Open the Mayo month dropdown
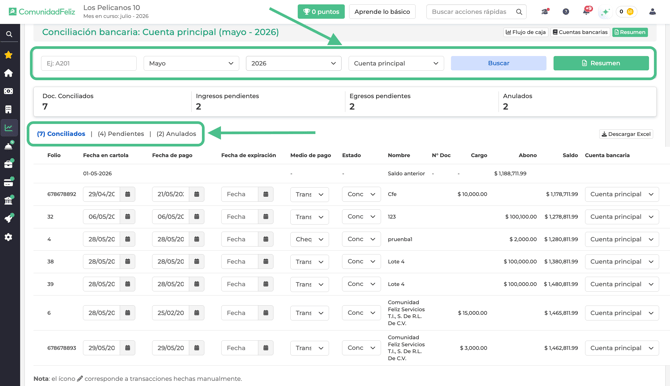670x386 pixels. click(191, 63)
